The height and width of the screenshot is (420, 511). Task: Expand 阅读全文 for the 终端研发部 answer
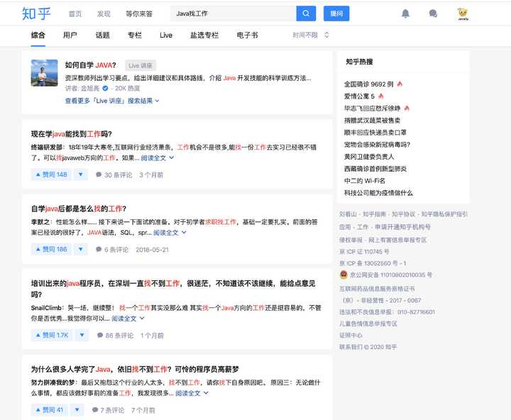pos(158,157)
